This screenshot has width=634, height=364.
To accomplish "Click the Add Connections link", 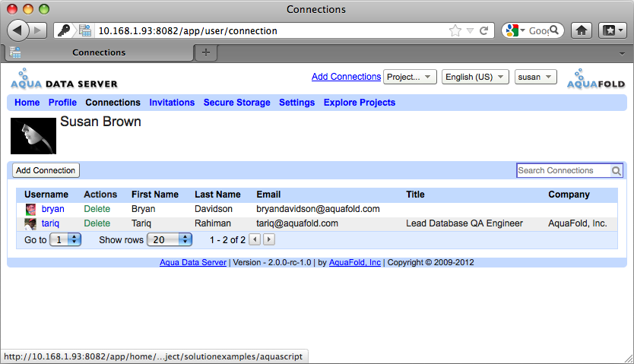I will [x=346, y=77].
